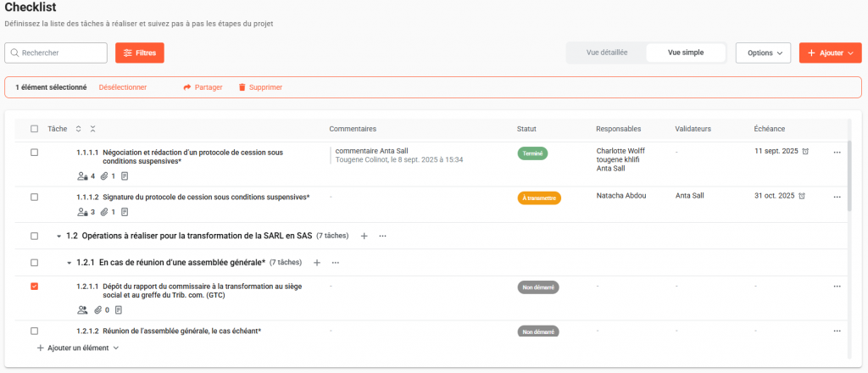This screenshot has height=373, width=868.
Task: Click the Supprimer button in the selection bar
Action: pos(260,87)
